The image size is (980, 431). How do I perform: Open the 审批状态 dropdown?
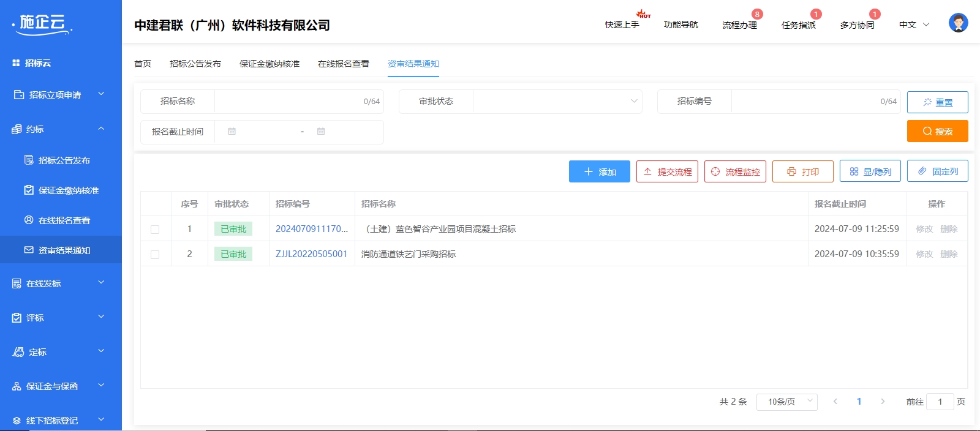[557, 102]
